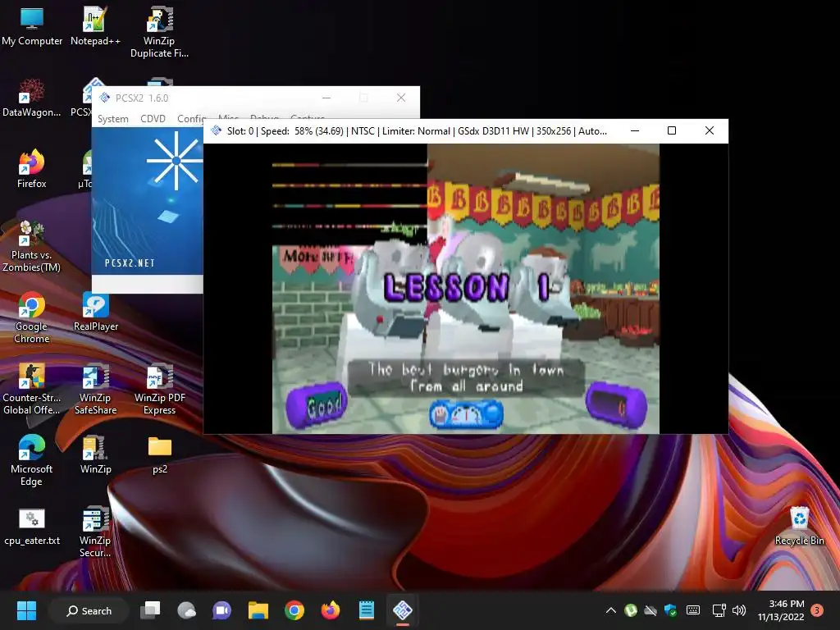
Task: Show hidden system tray icons
Action: point(610,610)
